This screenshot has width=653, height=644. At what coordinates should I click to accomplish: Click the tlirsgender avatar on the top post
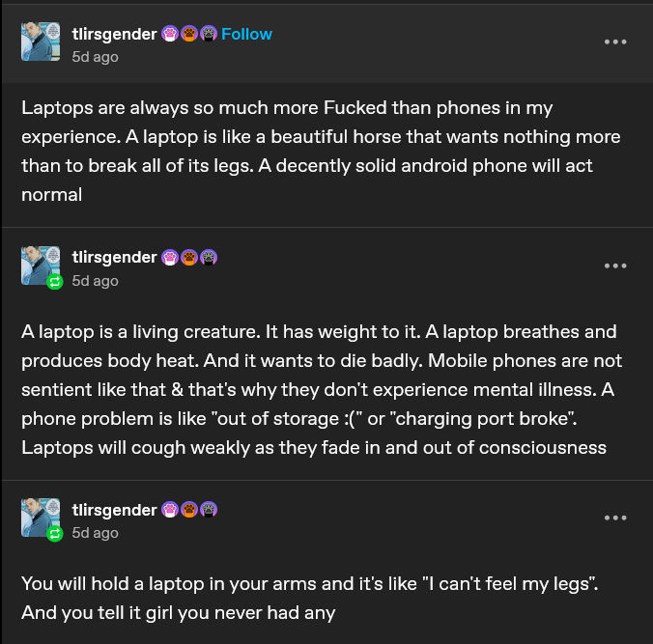pos(41,42)
